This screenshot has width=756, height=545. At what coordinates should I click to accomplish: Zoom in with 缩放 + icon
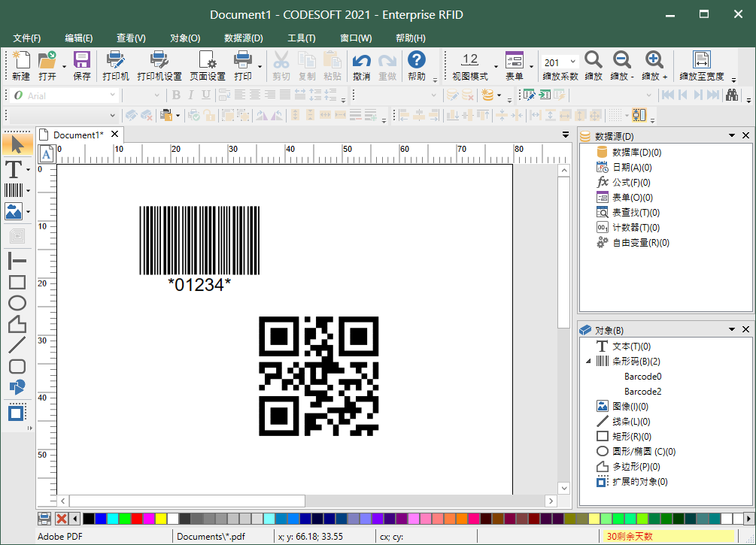[654, 65]
